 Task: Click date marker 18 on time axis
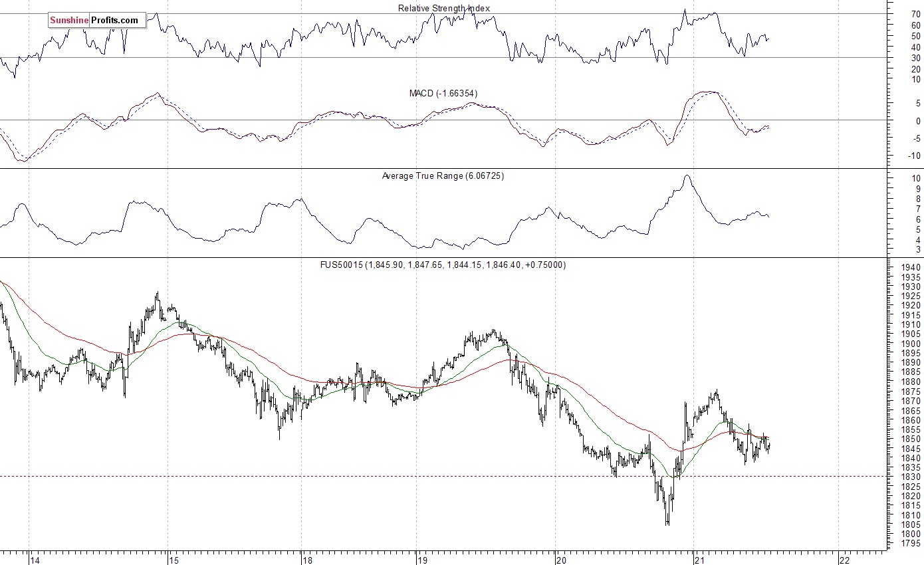pyautogui.click(x=306, y=559)
